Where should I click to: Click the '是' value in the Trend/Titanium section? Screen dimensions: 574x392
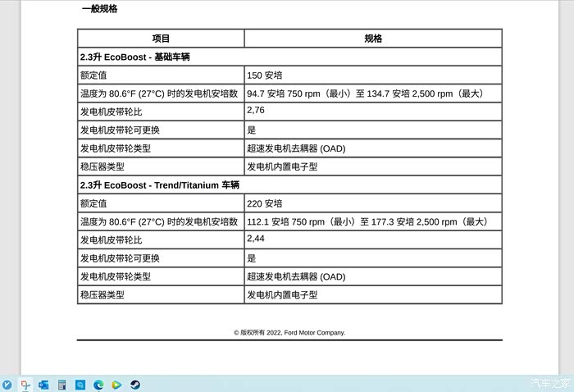251,258
